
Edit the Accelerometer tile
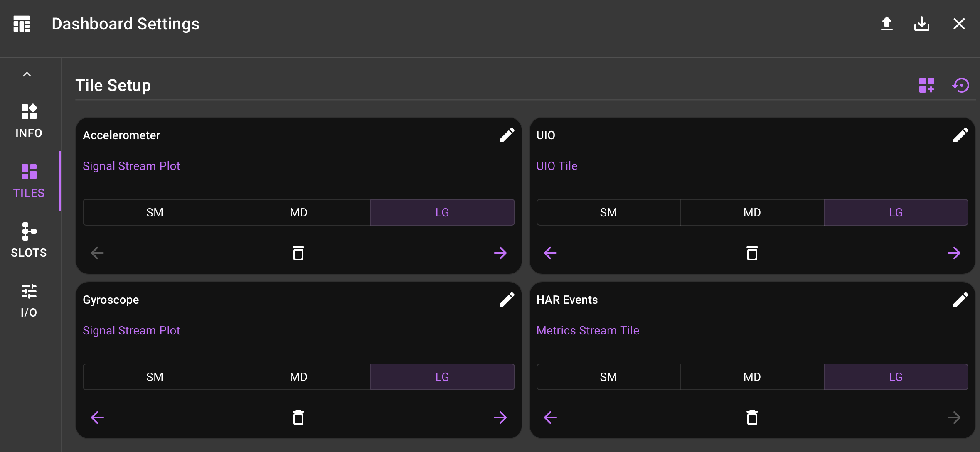507,135
